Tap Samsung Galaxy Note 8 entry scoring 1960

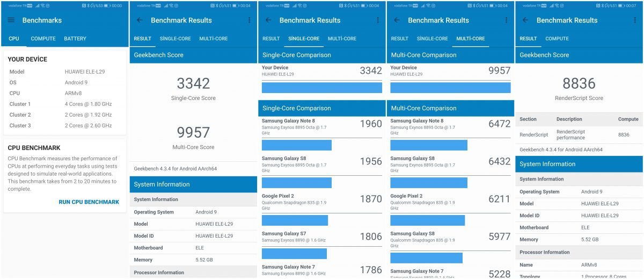coord(322,134)
